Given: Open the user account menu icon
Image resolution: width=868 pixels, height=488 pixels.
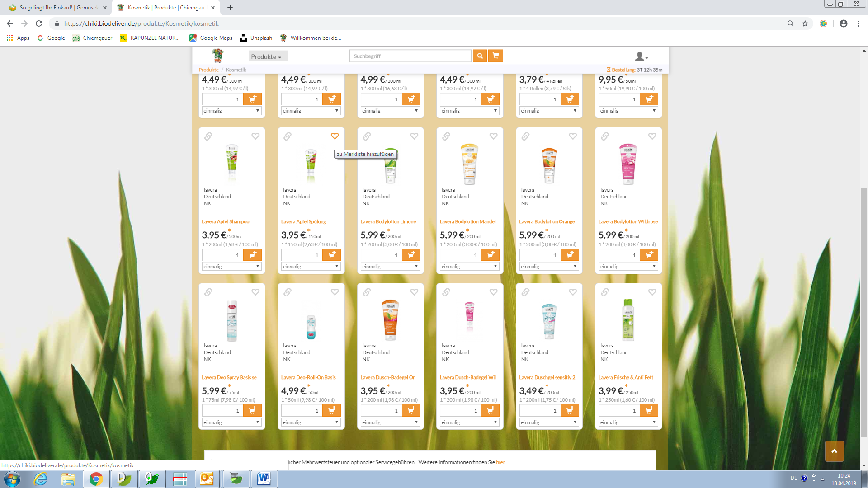Looking at the screenshot, I should (x=641, y=56).
